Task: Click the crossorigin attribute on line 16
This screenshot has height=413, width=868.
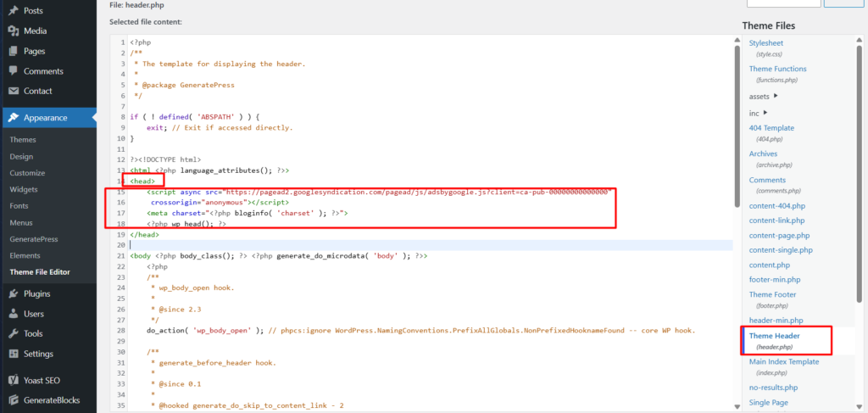Action: click(198, 203)
